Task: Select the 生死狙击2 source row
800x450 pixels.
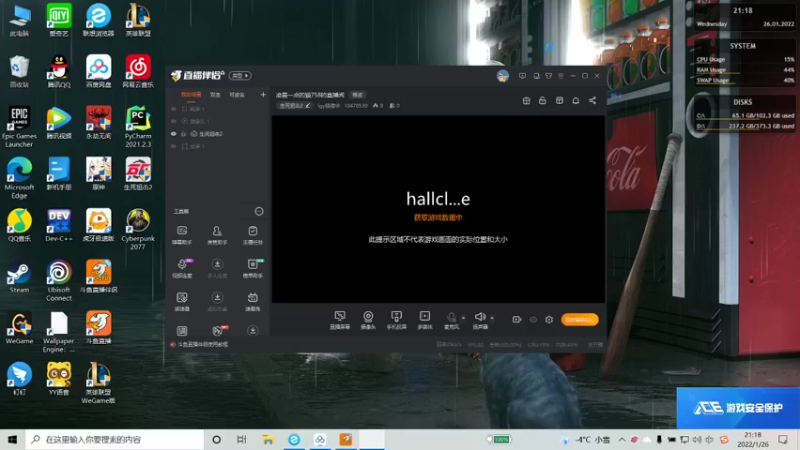Action: (x=218, y=134)
